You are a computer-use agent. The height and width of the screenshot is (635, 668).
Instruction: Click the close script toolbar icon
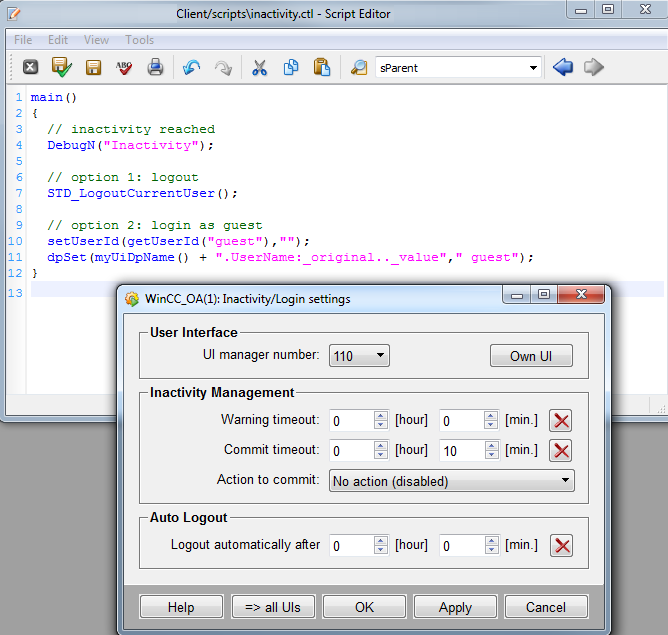point(30,68)
